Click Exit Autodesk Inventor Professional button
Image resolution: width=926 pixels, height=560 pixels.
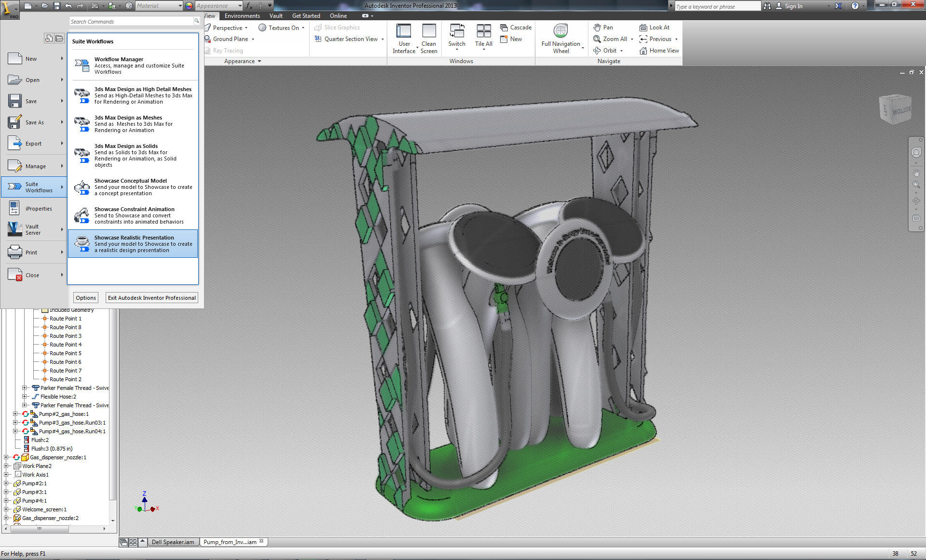(x=151, y=298)
